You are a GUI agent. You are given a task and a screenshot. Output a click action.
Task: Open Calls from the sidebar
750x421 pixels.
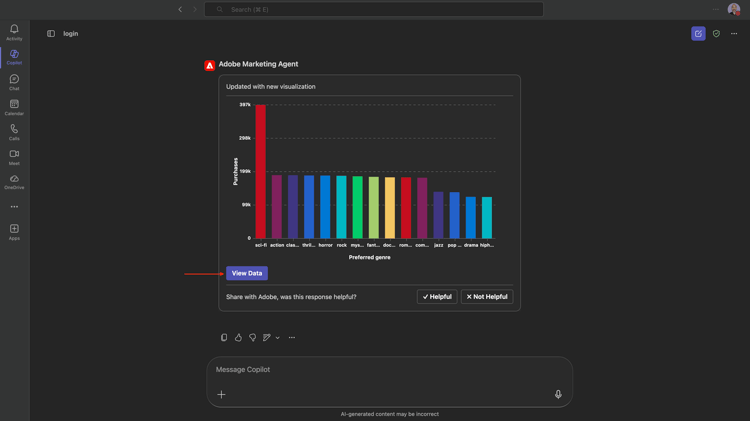(14, 132)
